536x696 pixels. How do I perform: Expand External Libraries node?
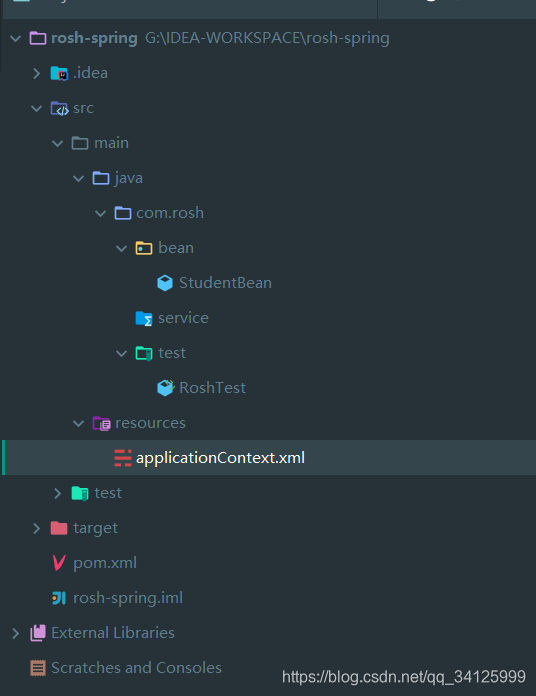[16, 633]
